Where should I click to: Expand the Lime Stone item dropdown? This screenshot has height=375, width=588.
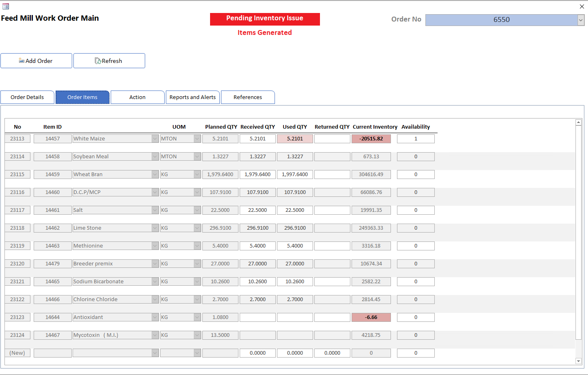[x=155, y=228]
